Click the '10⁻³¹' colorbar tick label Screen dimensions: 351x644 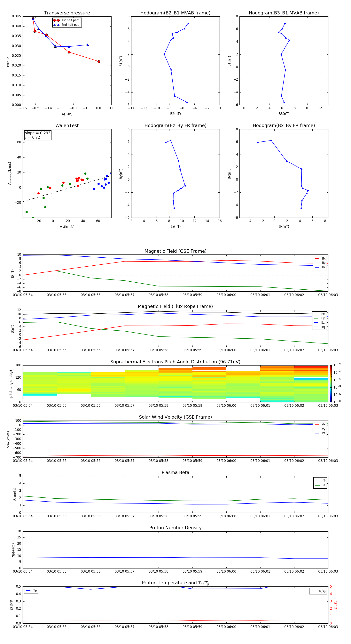pos(337,402)
